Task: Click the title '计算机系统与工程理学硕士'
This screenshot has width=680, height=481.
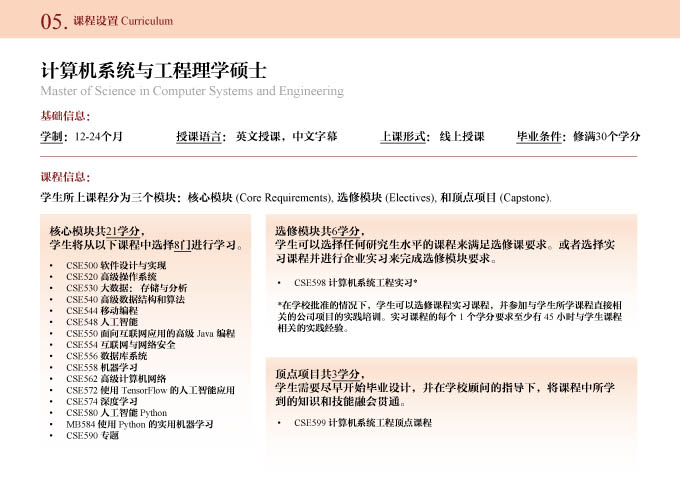Action: [152, 71]
